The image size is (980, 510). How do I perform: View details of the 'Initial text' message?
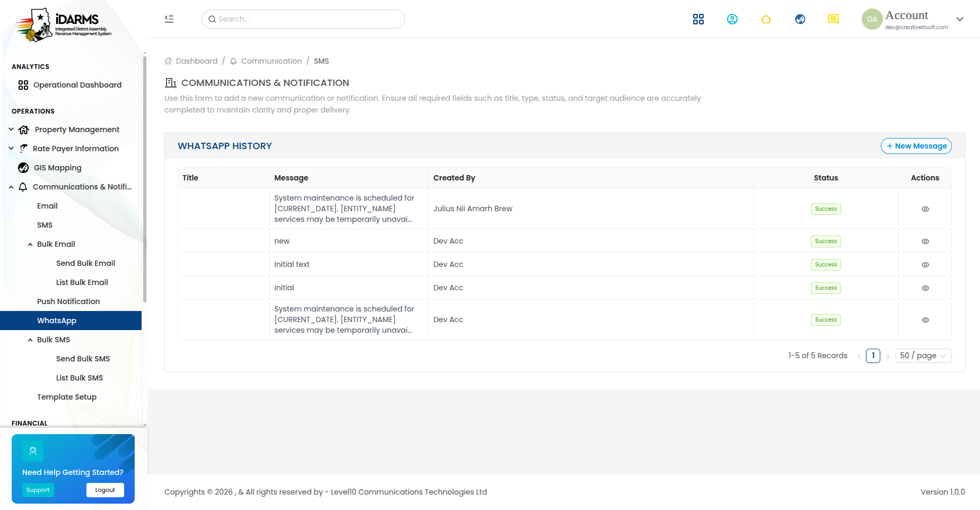pos(925,265)
